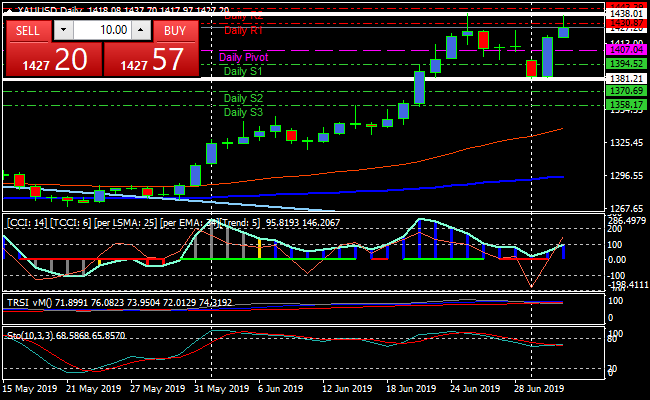The image size is (650, 400).
Task: Click the red 1430.87 price tag
Action: (x=625, y=23)
